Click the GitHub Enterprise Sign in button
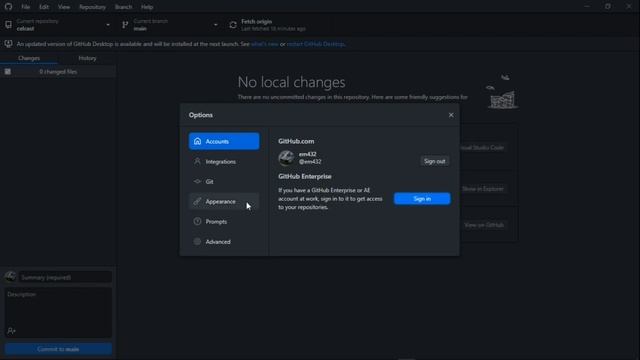 click(x=422, y=199)
